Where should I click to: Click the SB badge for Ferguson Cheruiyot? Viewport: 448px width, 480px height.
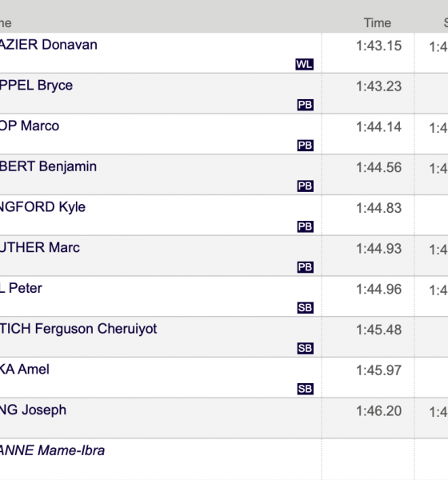point(306,348)
